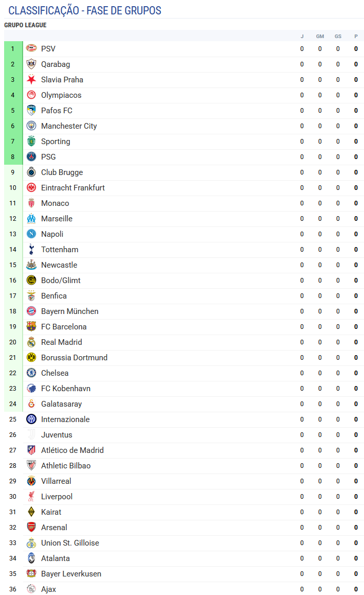Click the Arsenal crest icon
364x595 pixels.
pyautogui.click(x=31, y=527)
